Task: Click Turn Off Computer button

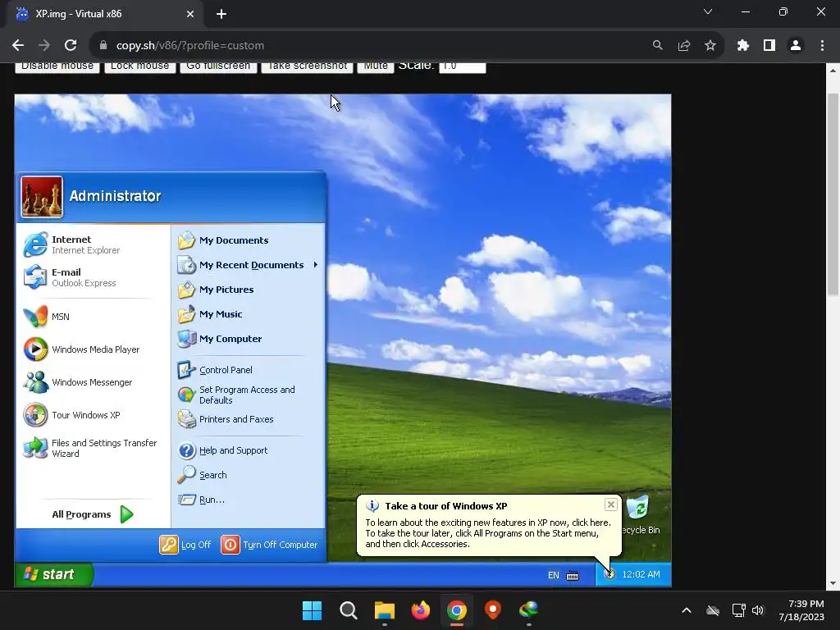Action: coord(269,545)
